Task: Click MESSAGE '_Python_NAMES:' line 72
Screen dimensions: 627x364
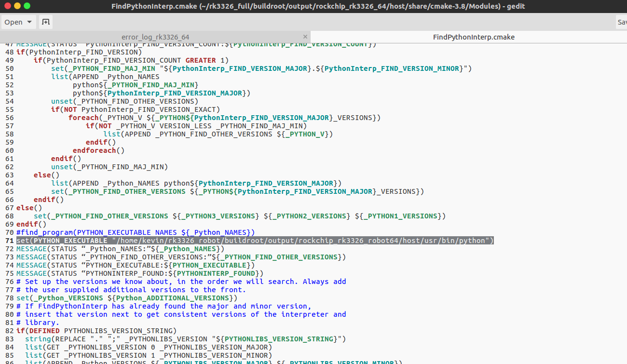Action: 121,249
